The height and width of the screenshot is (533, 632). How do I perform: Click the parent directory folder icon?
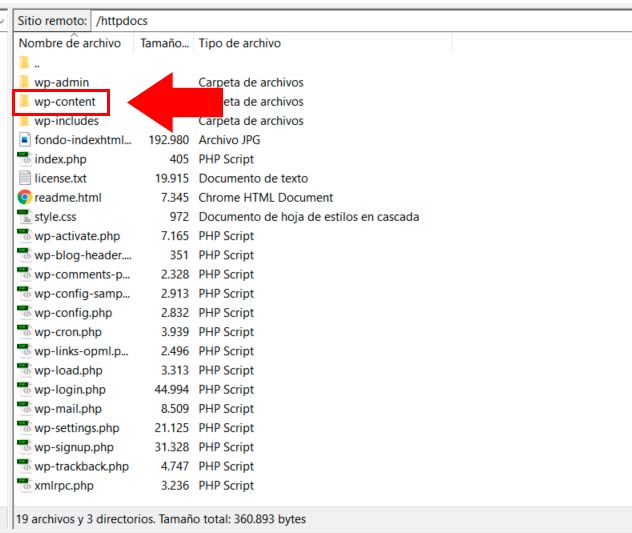pos(24,62)
